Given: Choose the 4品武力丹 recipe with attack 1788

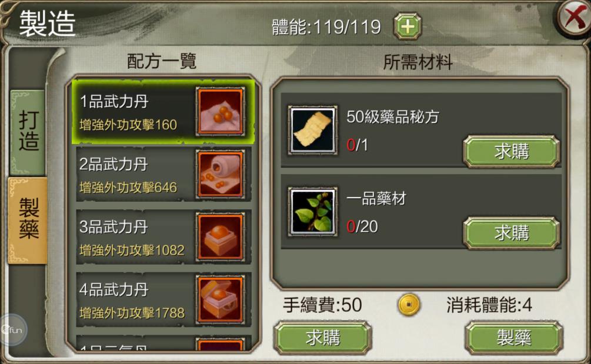Looking at the screenshot, I should 163,299.
